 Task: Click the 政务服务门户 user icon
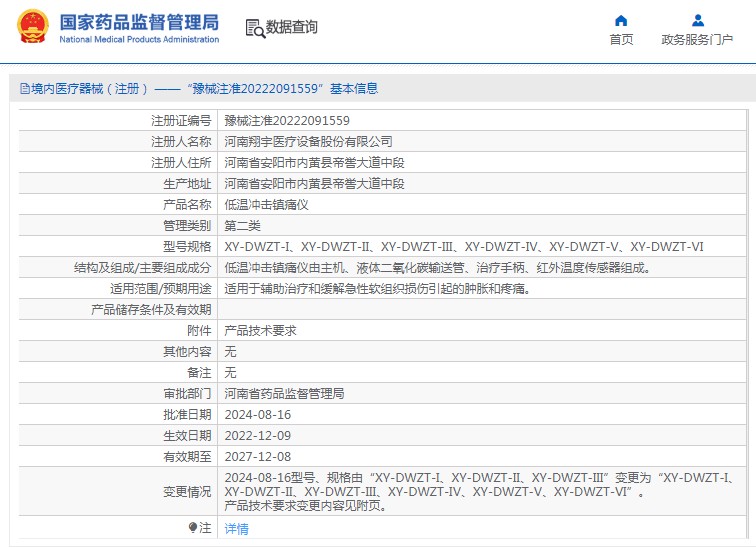[697, 21]
